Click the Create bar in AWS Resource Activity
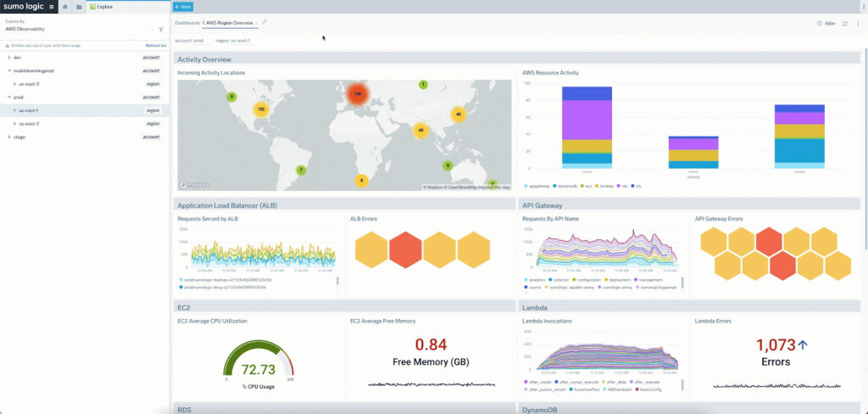The height and width of the screenshot is (414, 868). coord(587,127)
